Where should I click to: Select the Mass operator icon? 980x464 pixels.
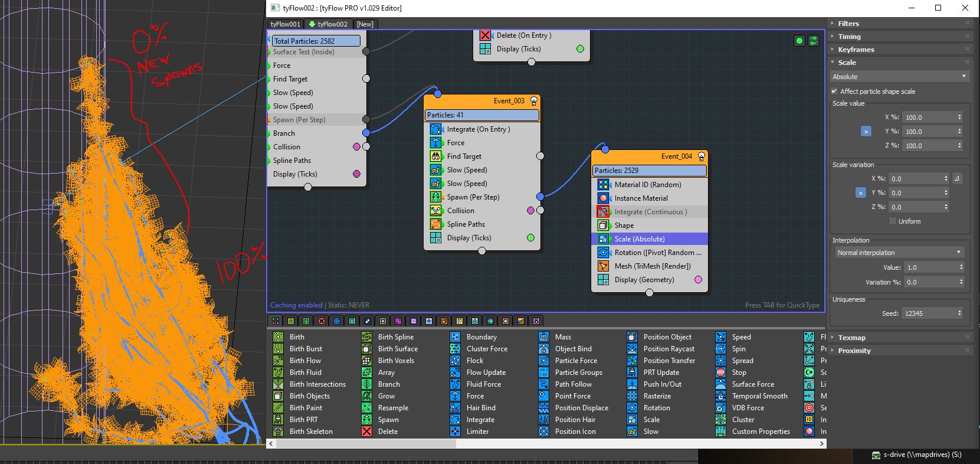[x=543, y=337]
